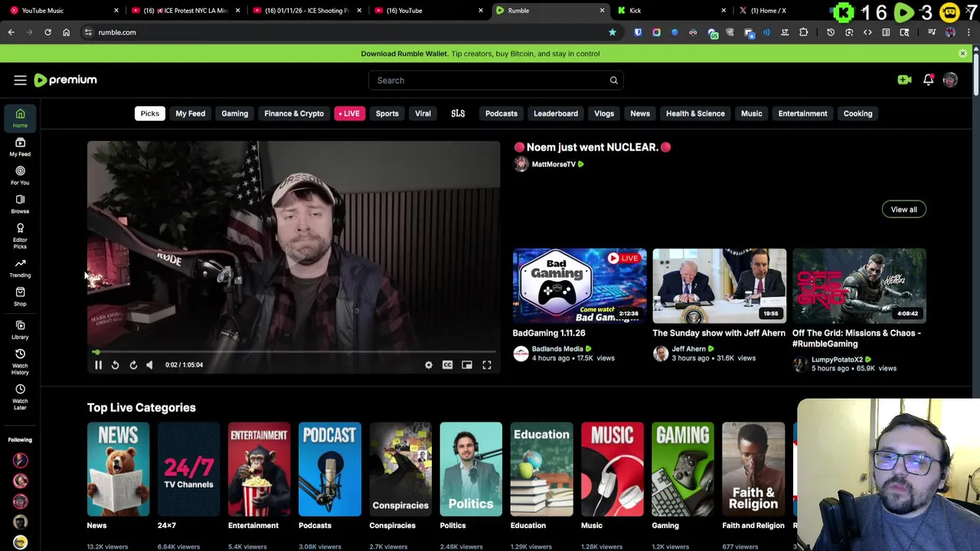Image resolution: width=980 pixels, height=551 pixels.
Task: Pause the featured video
Action: 98,365
